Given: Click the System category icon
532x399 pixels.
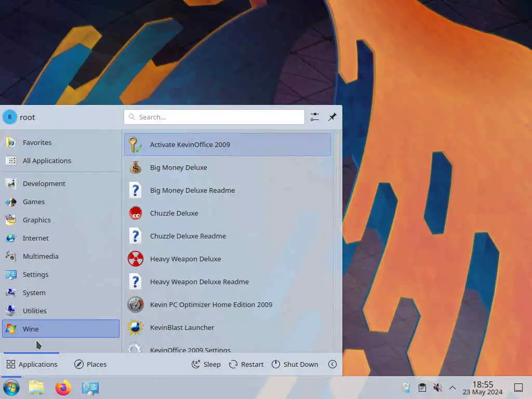Looking at the screenshot, I should pos(10,292).
